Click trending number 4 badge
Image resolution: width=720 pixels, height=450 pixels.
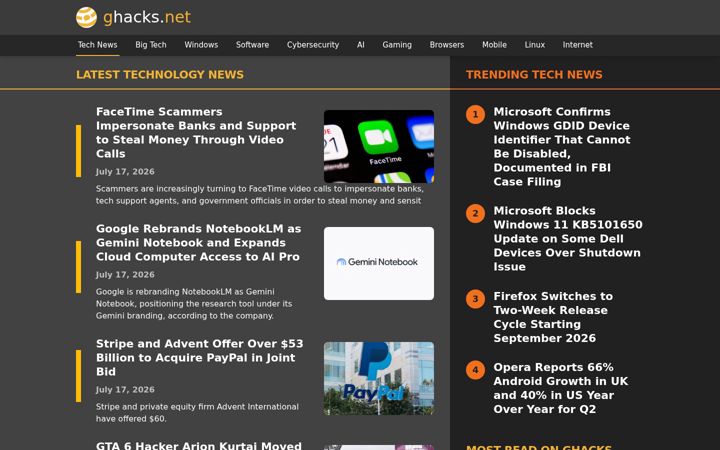coord(475,370)
